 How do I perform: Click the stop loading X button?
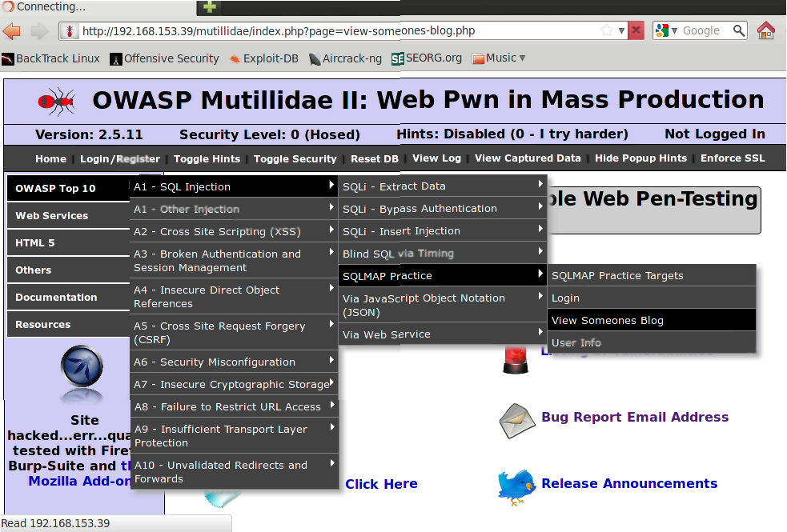pyautogui.click(x=636, y=31)
